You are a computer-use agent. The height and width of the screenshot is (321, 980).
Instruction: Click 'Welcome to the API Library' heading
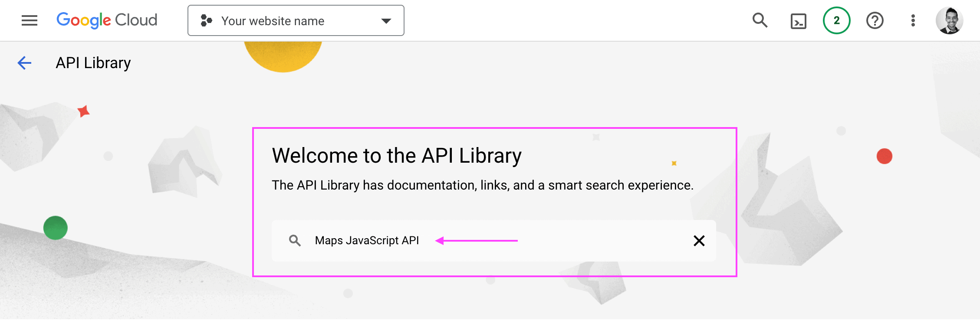click(x=397, y=156)
